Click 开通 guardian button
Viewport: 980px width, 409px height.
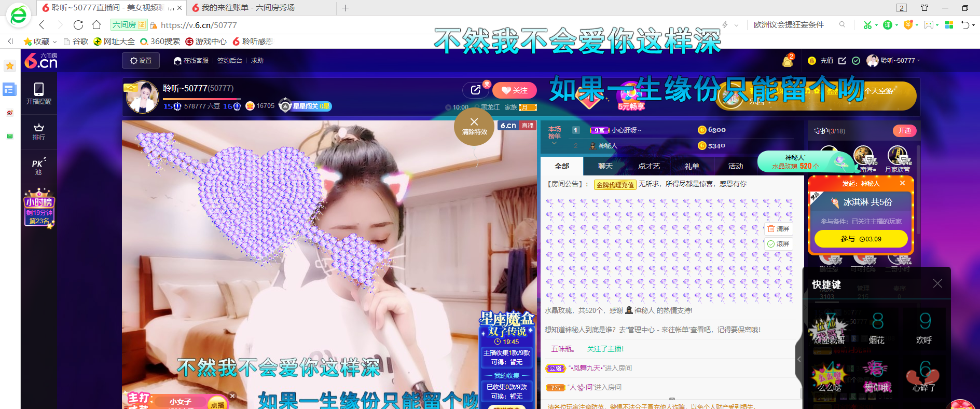pyautogui.click(x=904, y=131)
